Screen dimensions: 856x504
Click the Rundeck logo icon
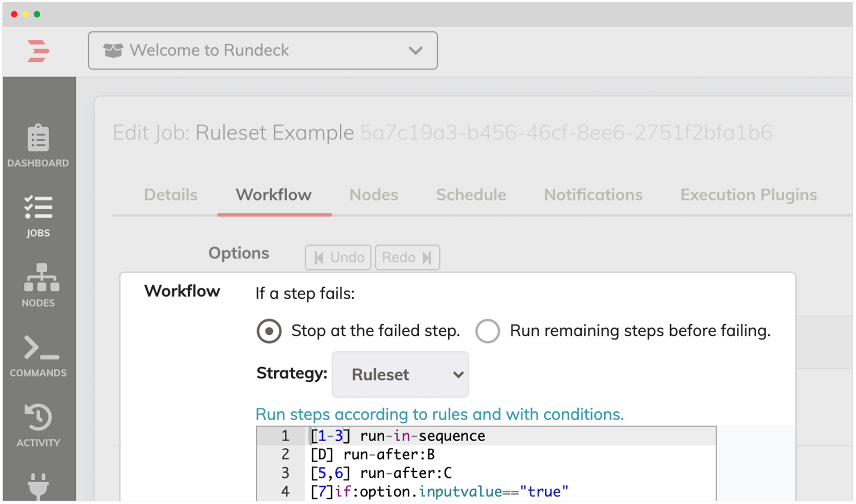point(38,51)
